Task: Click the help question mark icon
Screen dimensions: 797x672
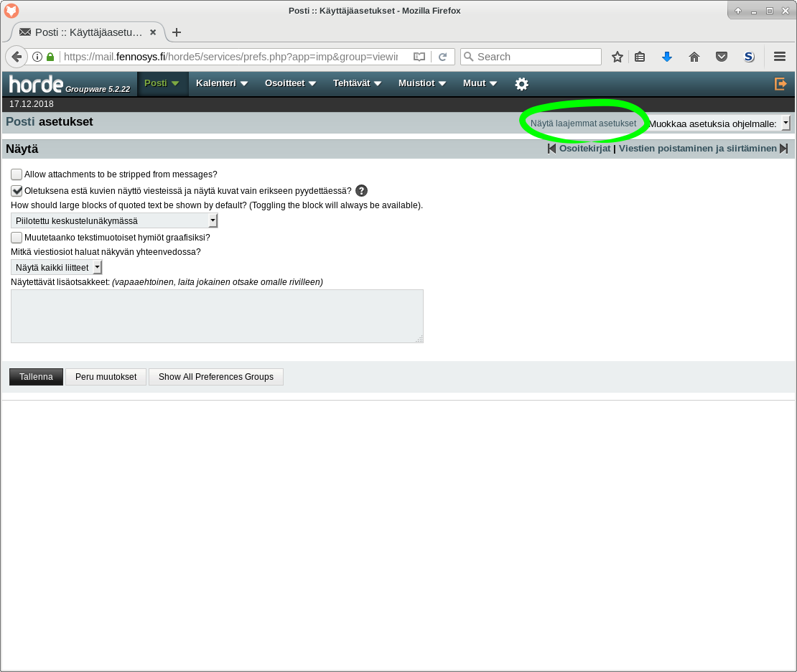Action: coord(362,191)
